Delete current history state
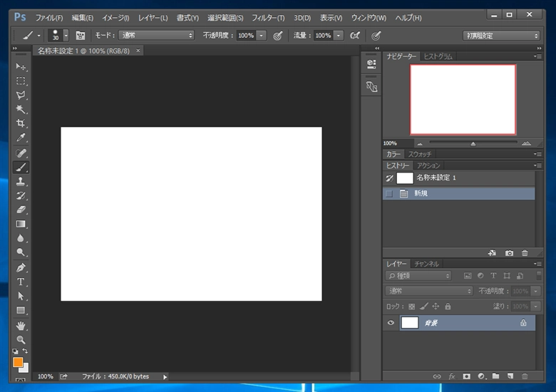The width and height of the screenshot is (556, 392). pos(525,253)
